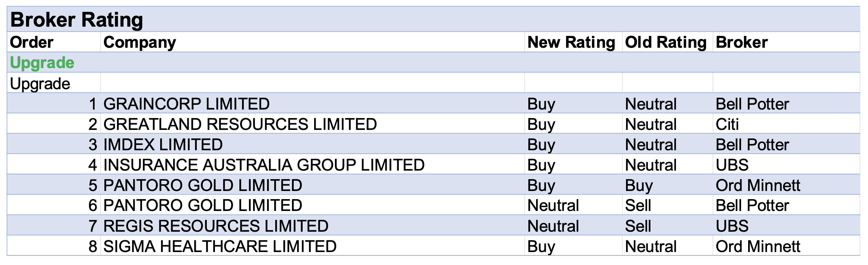
Task: Select the Company column header
Action: [x=139, y=42]
